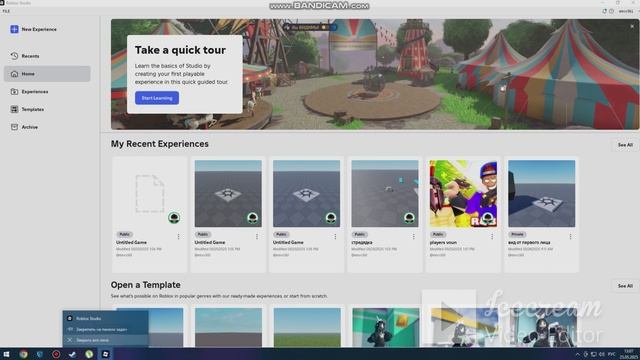Open Recents in the sidebar
The height and width of the screenshot is (360, 640).
tap(47, 56)
